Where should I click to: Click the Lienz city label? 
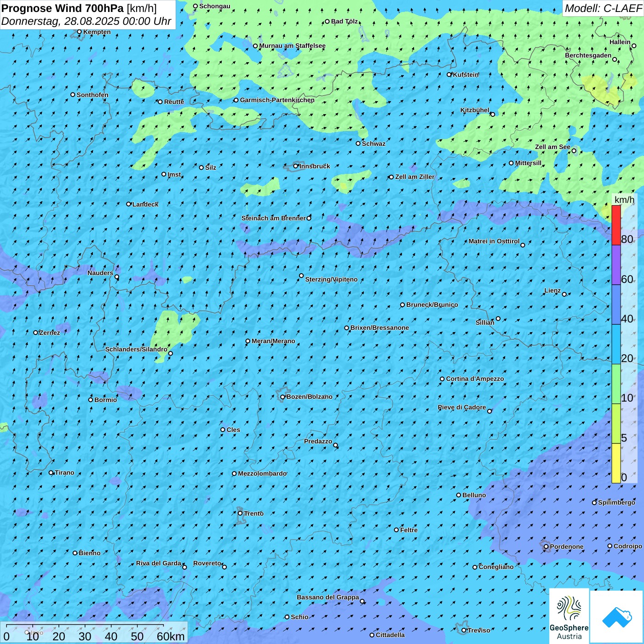[x=552, y=290]
